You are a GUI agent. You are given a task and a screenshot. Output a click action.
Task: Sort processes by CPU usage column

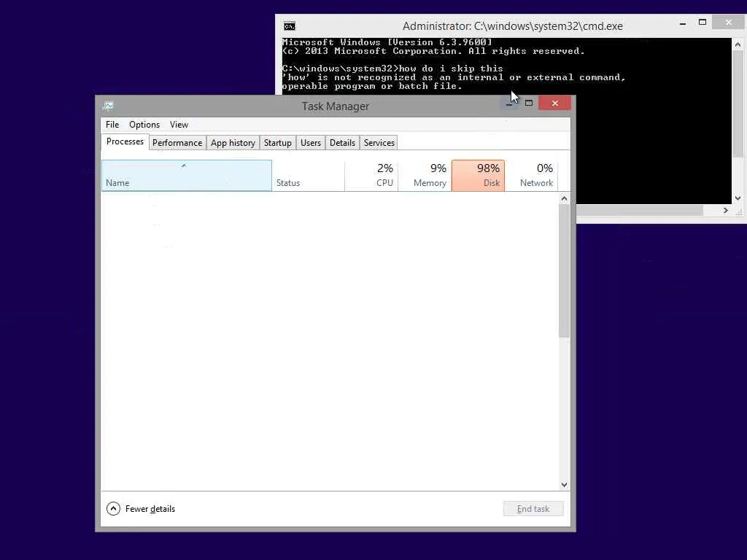371,176
